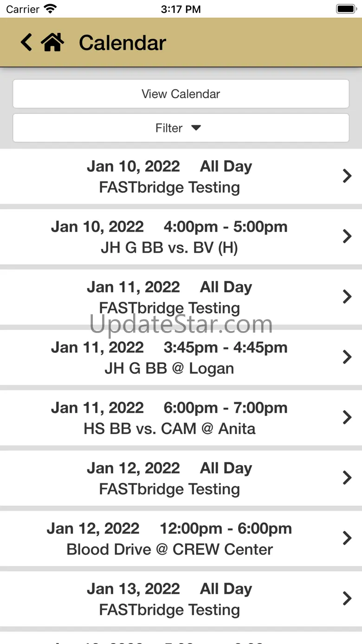Select Jan 11 FASTbridge Testing entry

[169, 297]
